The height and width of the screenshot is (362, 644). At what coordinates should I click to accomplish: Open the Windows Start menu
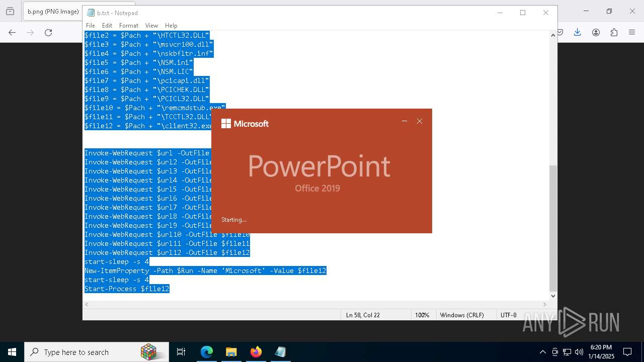point(12,352)
